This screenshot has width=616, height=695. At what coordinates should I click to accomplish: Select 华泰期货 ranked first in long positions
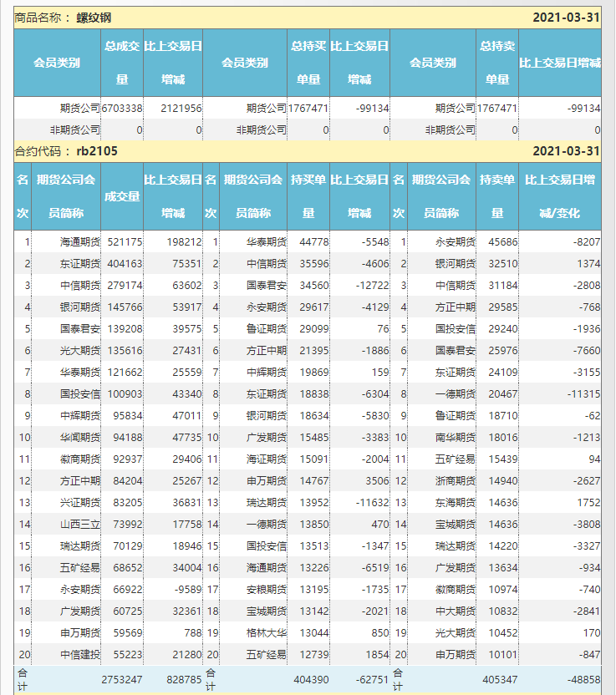(x=267, y=242)
